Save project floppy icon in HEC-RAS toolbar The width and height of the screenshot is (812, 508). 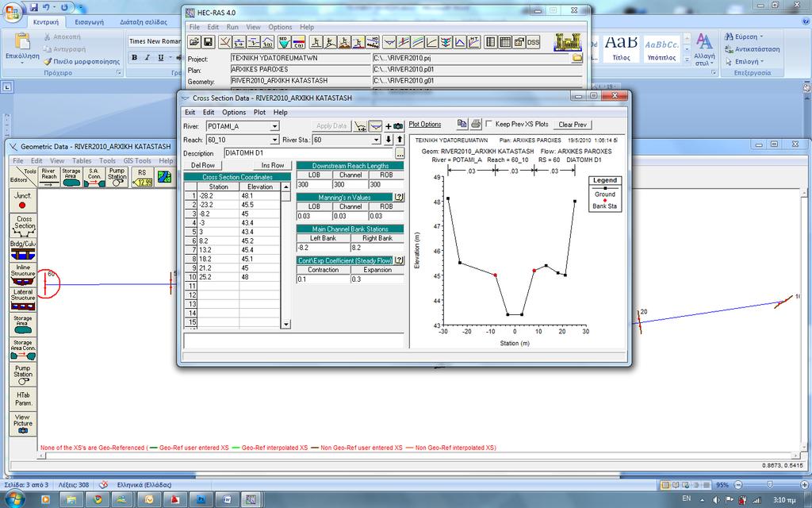(209, 42)
